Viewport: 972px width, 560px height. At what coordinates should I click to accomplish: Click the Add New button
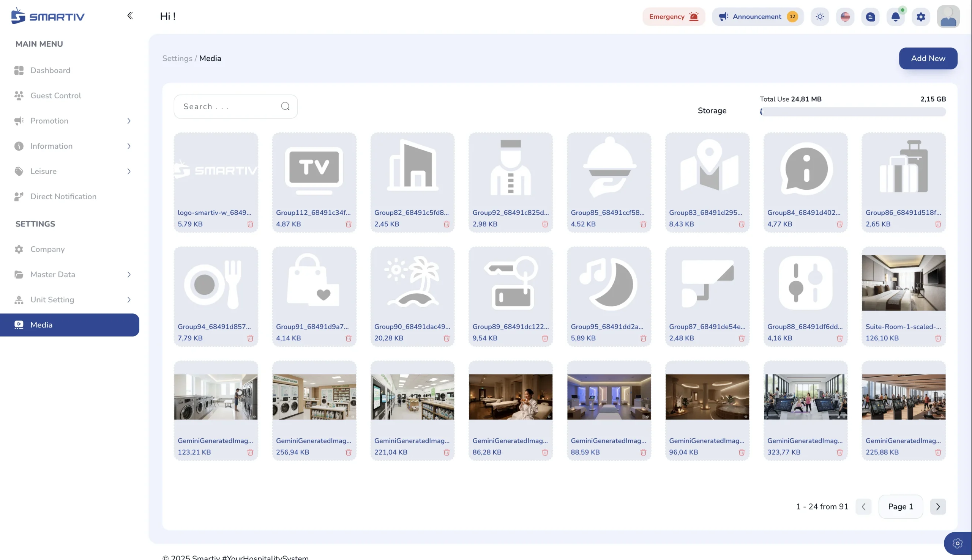[x=928, y=58]
